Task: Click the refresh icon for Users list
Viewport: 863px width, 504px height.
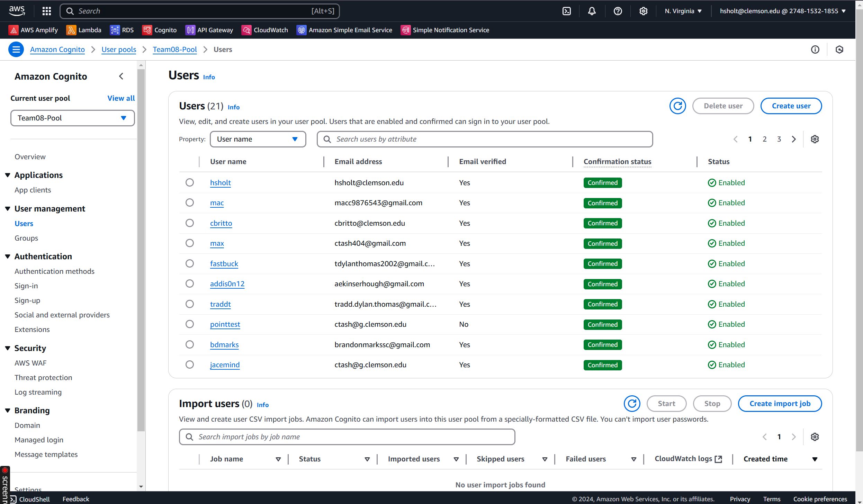Action: tap(677, 106)
